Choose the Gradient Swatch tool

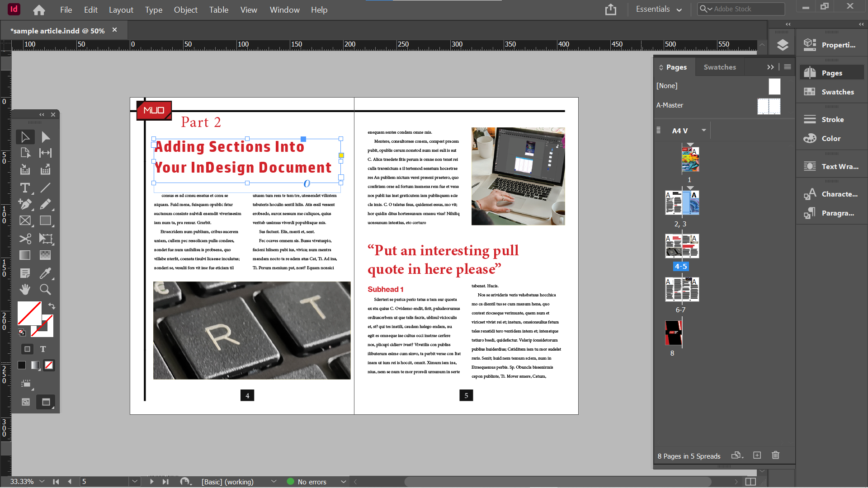24,255
